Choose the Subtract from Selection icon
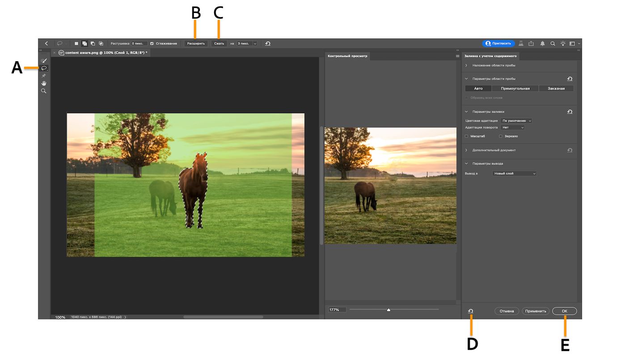Image resolution: width=617 pixels, height=364 pixels. [93, 43]
